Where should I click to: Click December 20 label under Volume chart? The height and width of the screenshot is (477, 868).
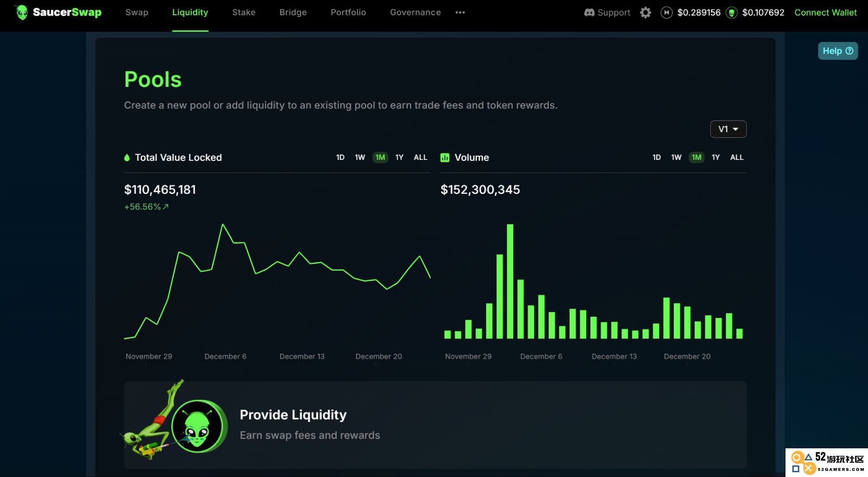pyautogui.click(x=687, y=357)
